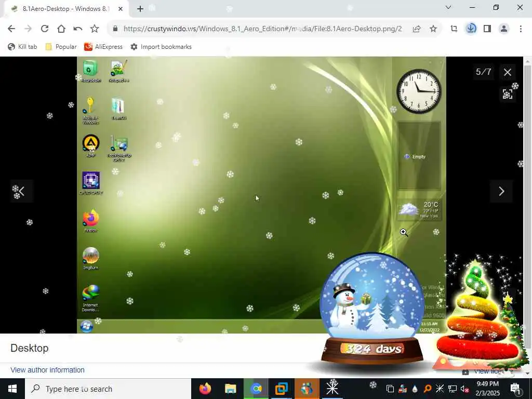
Task: Click the colorful tray icon beside the water drop
Action: click(x=403, y=389)
